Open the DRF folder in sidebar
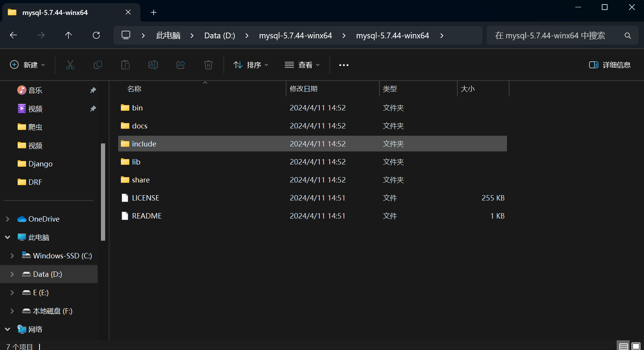The image size is (644, 350). click(30, 182)
